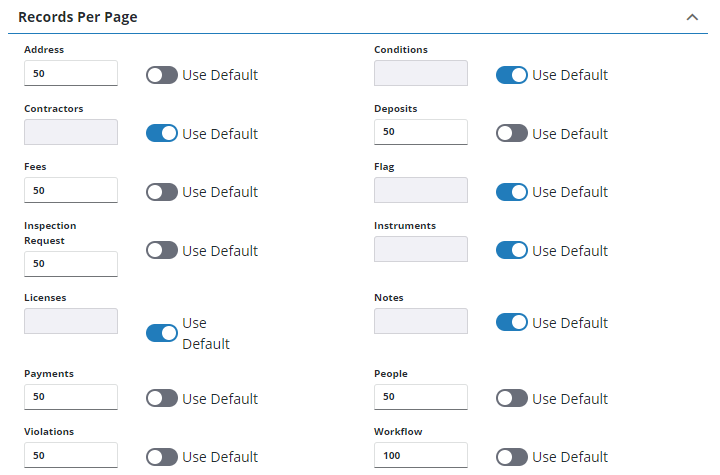Switch off Use Default for Notes
Viewport: 720px width, 475px height.
coord(511,322)
